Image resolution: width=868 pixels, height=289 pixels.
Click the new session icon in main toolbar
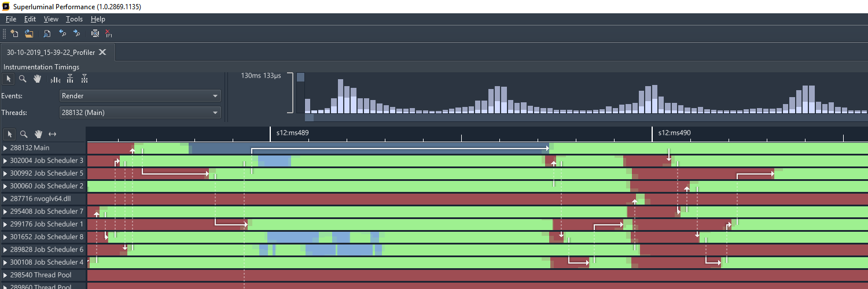(x=14, y=34)
